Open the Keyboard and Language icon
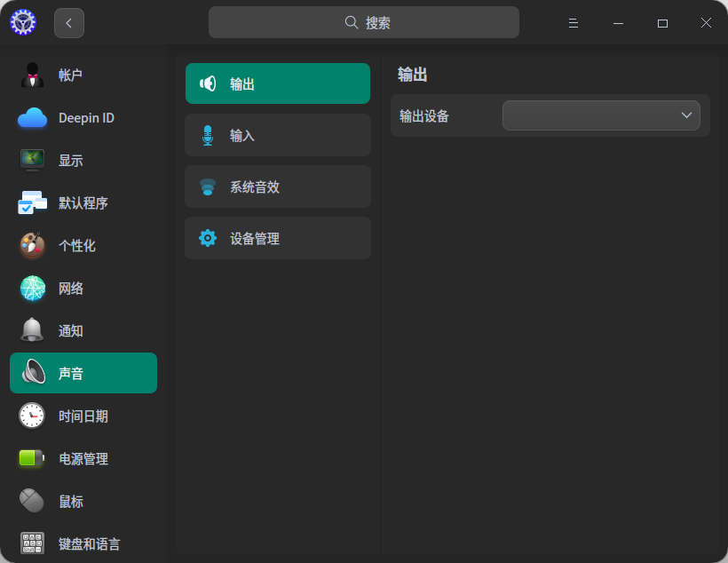728x563 pixels. (33, 543)
